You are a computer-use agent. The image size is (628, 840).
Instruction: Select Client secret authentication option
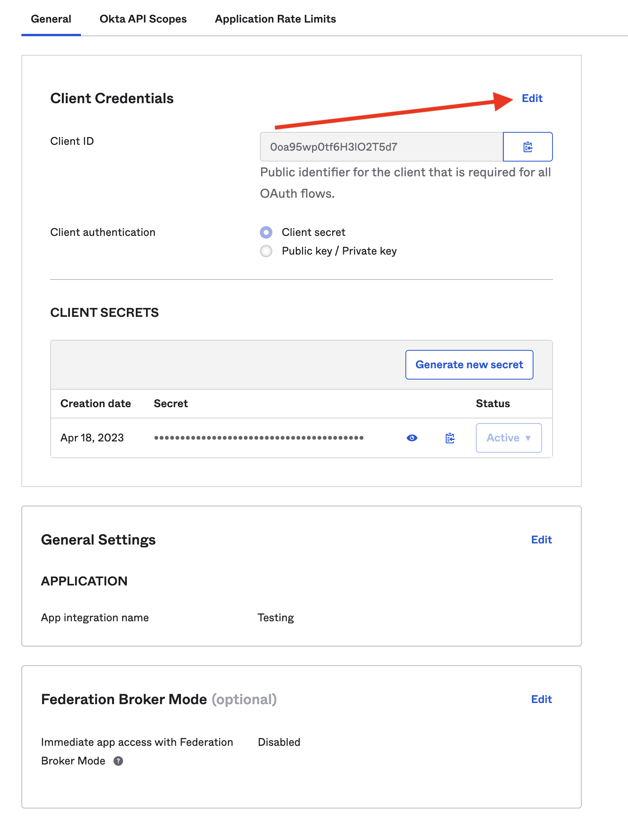pyautogui.click(x=266, y=232)
